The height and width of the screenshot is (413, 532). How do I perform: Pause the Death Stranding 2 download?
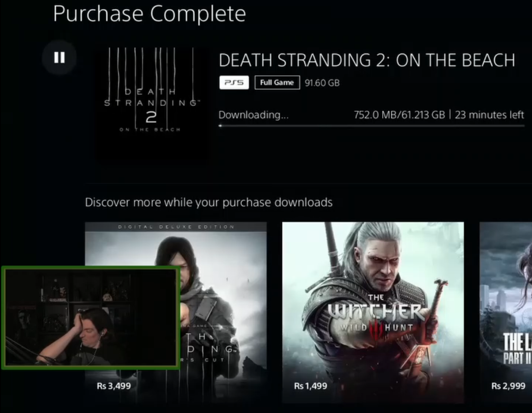(59, 57)
